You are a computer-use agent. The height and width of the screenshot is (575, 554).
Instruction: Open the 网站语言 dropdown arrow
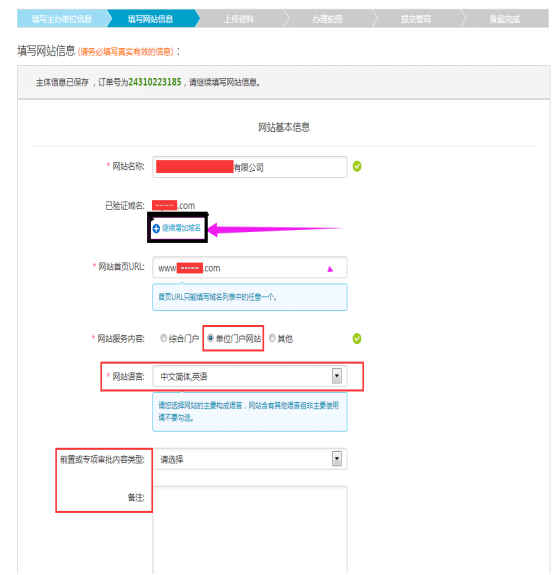pos(337,376)
